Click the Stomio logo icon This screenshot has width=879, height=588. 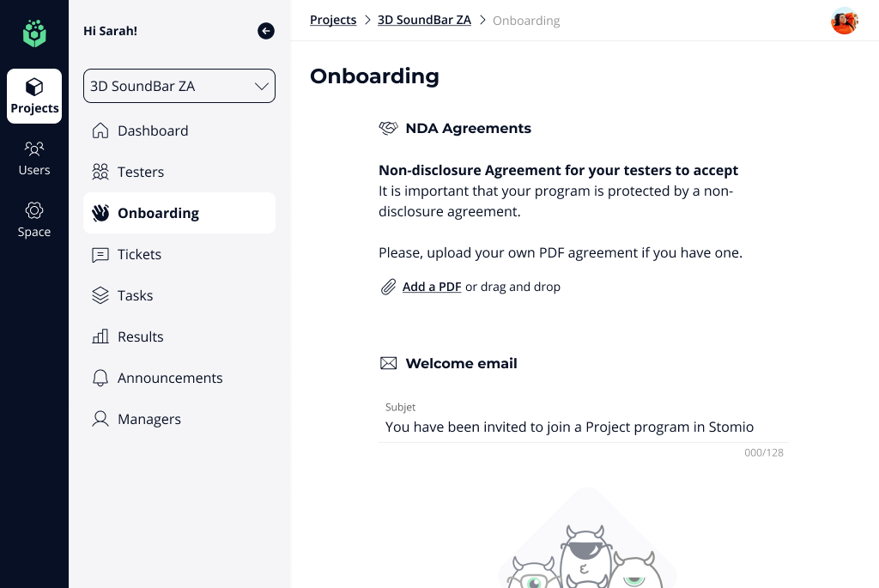[x=34, y=33]
